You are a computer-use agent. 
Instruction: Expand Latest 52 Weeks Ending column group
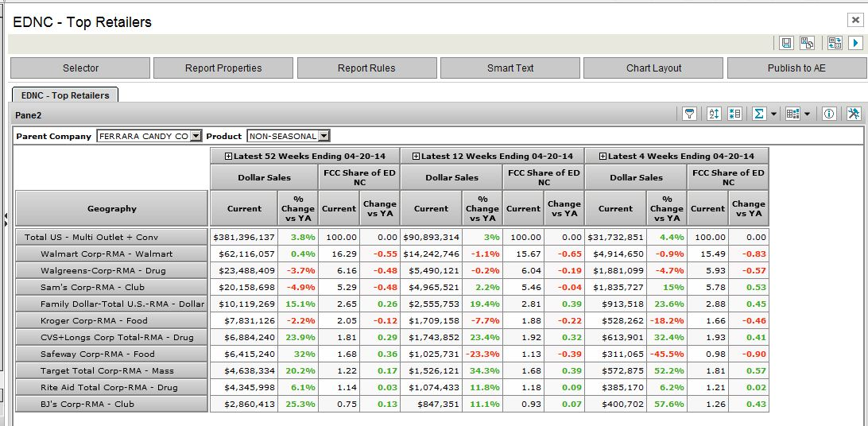(x=228, y=156)
